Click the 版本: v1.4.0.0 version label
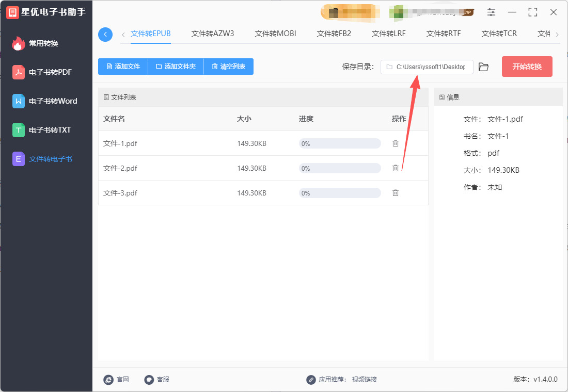This screenshot has height=392, width=568. 535,379
